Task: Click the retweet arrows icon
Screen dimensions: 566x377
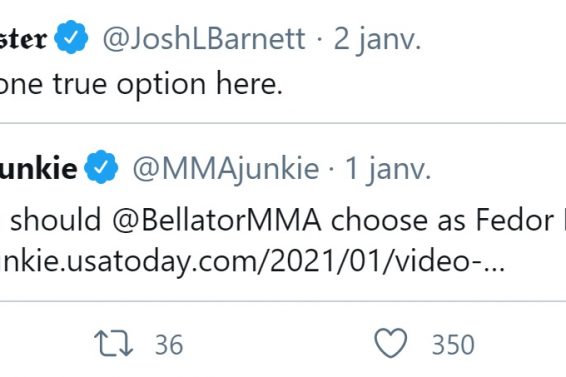Action: (x=113, y=344)
